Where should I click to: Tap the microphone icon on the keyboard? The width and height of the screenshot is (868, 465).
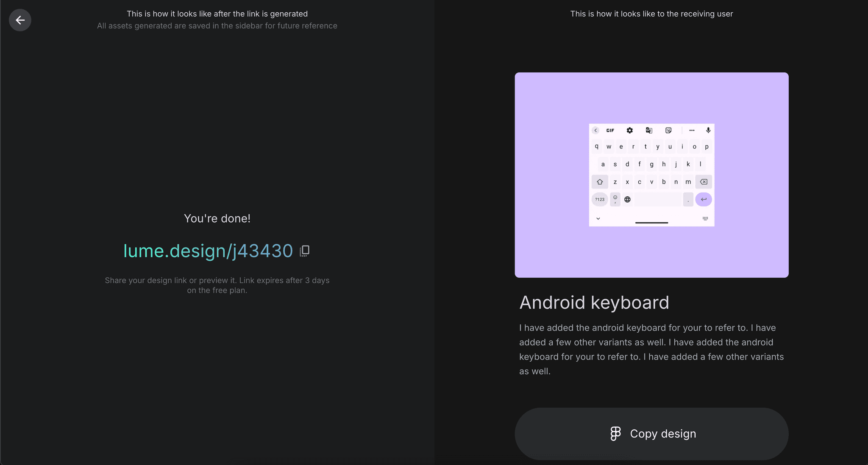[708, 131]
